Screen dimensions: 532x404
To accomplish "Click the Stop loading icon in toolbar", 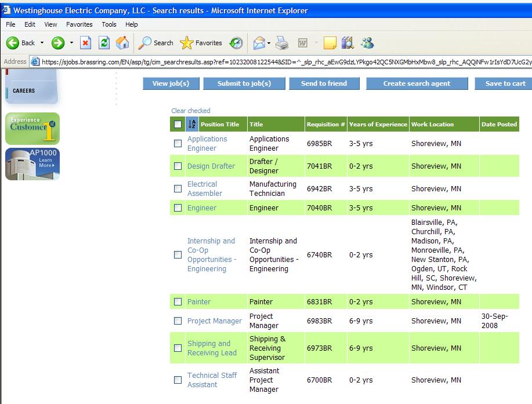I will pyautogui.click(x=86, y=43).
